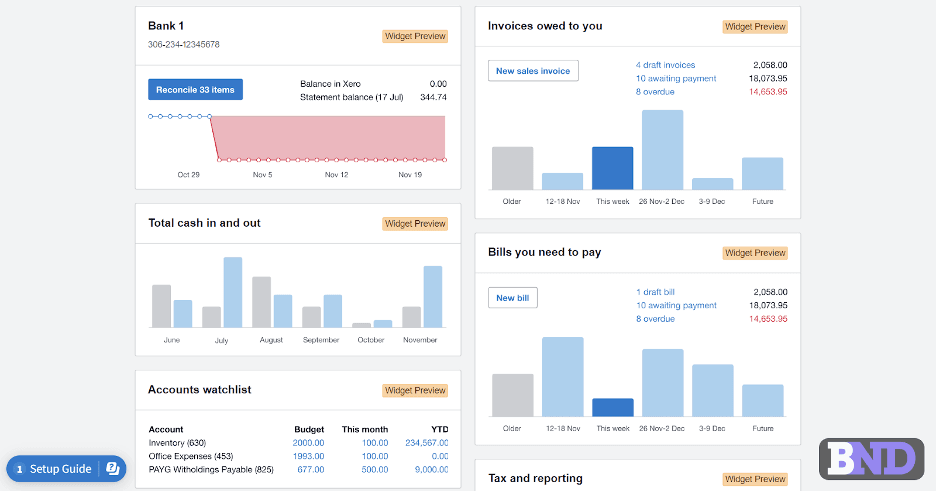The width and height of the screenshot is (936, 492).
Task: Open Office Expenses budget value 1993.00
Action: coord(308,456)
